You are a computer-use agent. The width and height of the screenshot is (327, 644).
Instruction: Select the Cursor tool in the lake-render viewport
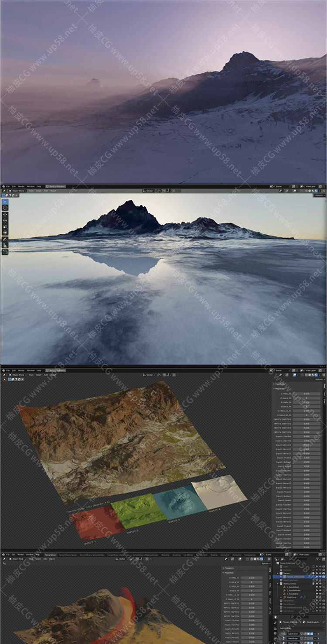click(x=5, y=208)
